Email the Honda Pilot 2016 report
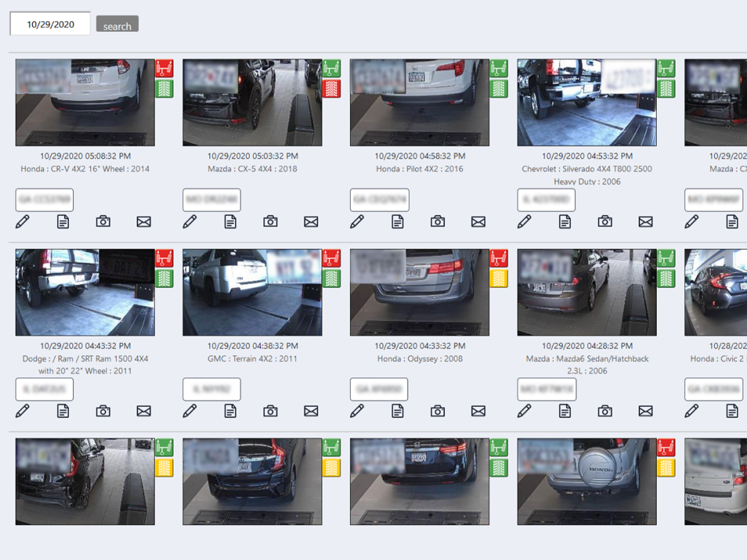The width and height of the screenshot is (747, 560). tap(478, 222)
